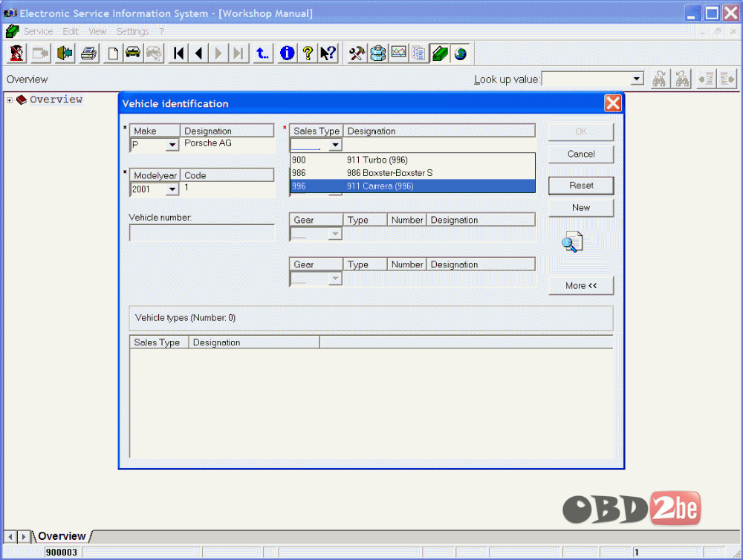Collapse details with More << button
Screen dimensions: 743x560
pyautogui.click(x=581, y=286)
